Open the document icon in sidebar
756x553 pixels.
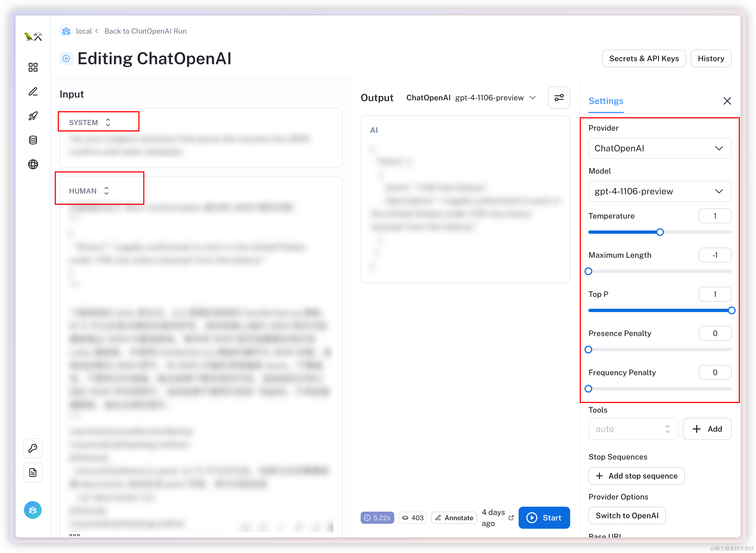coord(33,472)
